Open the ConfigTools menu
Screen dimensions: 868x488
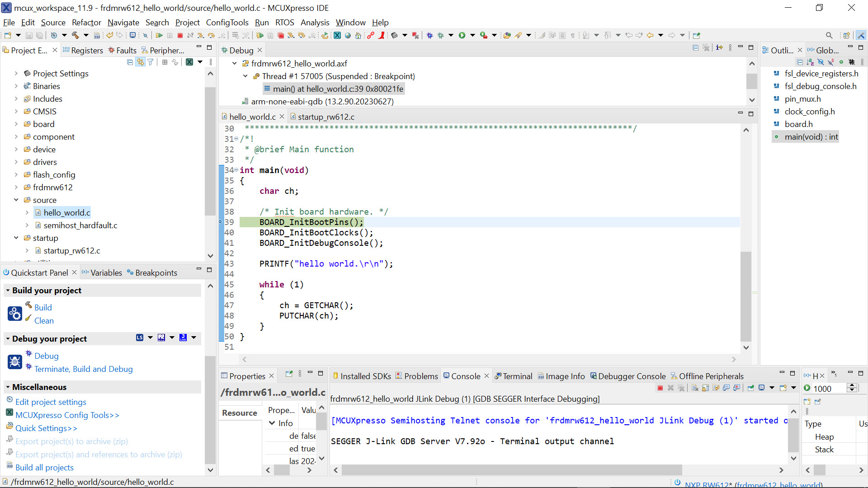click(x=227, y=22)
